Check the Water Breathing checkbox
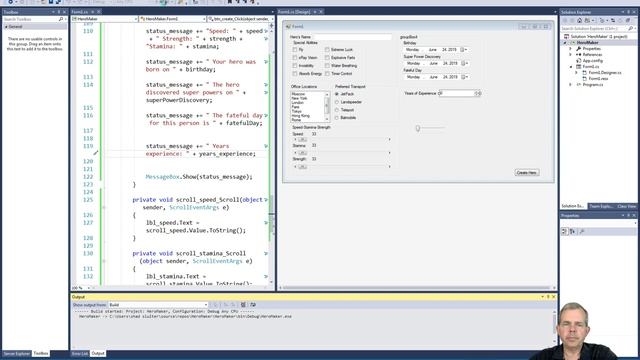This screenshot has height=360, width=640. (327, 66)
